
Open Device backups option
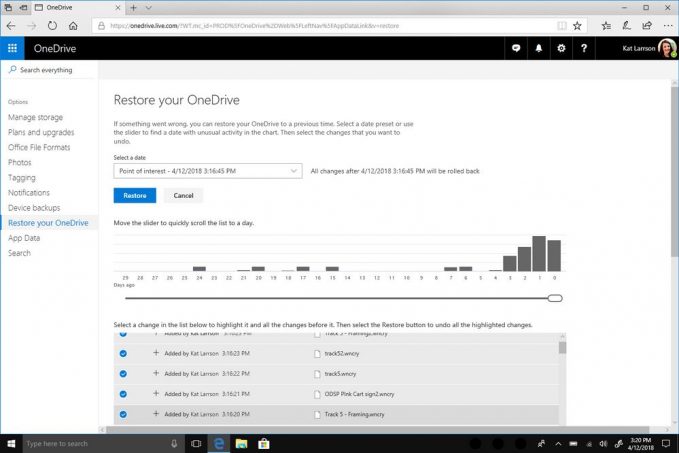click(x=34, y=208)
